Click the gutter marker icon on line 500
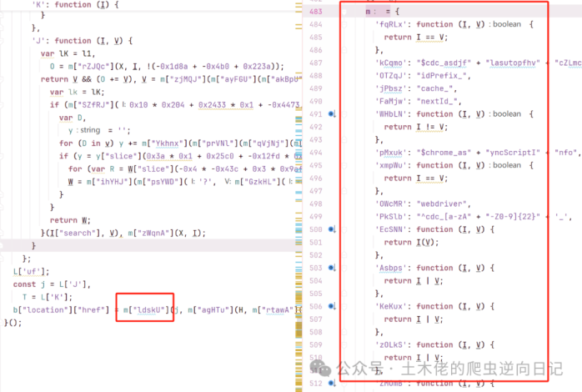The width and height of the screenshot is (582, 392). (x=332, y=229)
